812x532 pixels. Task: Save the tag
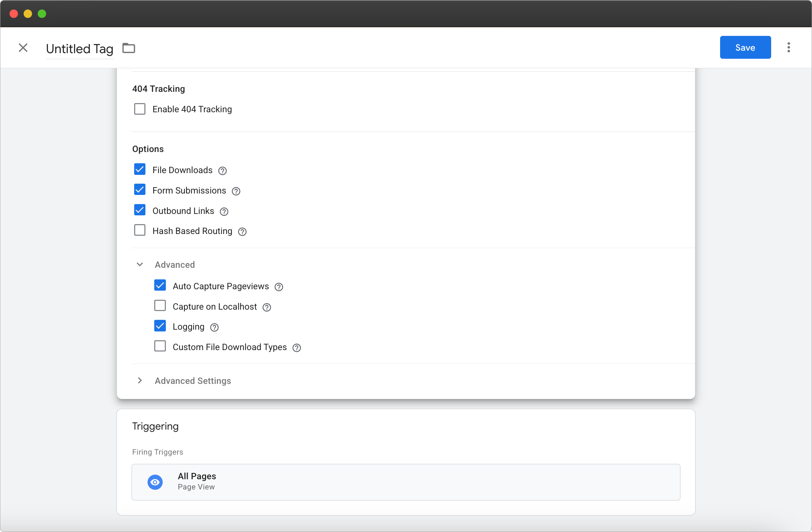[745, 47]
